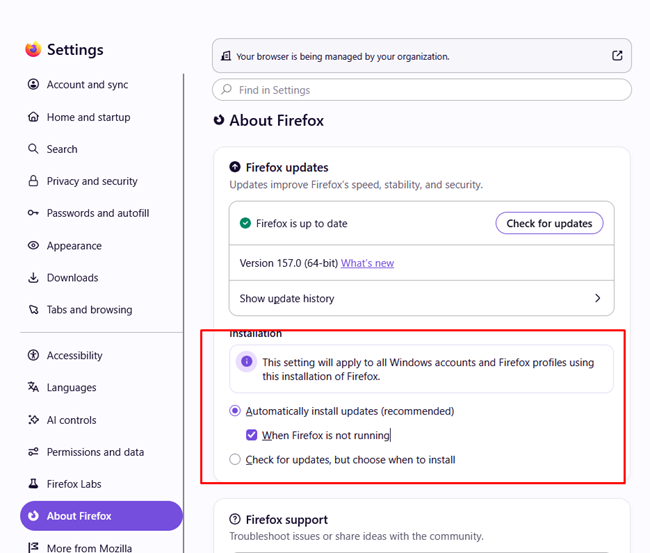Click the Search magnifier icon in sidebar
The width and height of the screenshot is (650, 553).
tap(33, 149)
